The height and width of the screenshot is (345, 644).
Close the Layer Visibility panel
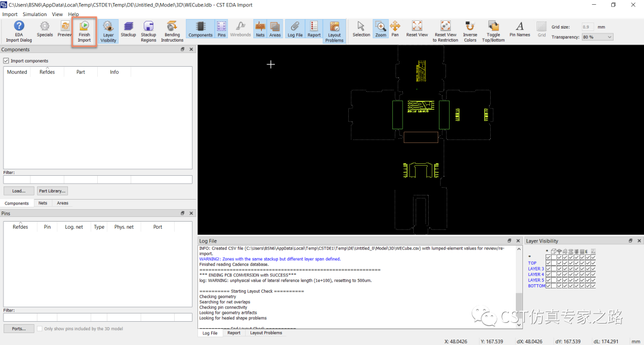639,241
